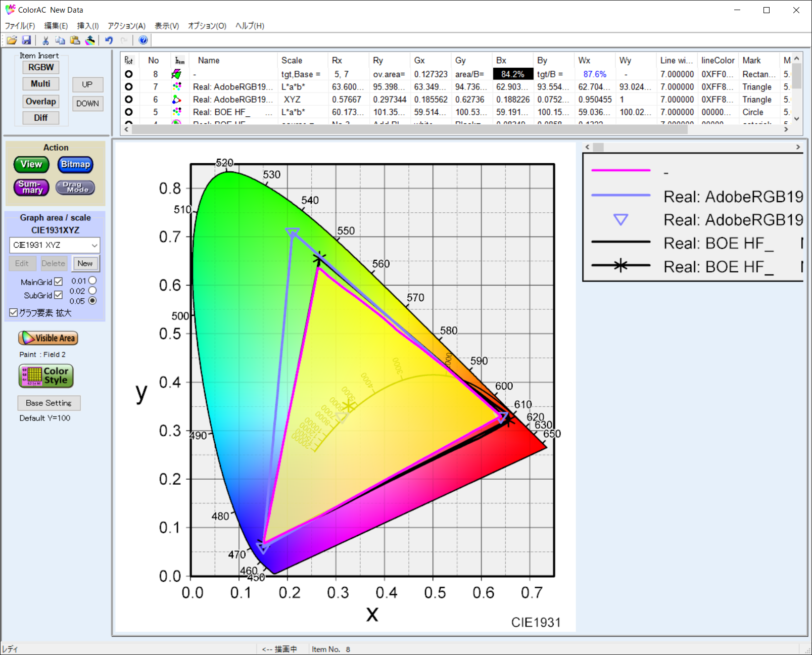This screenshot has height=655, width=812.
Task: Select the 0.05 grid spacing radio button
Action: coord(92,301)
